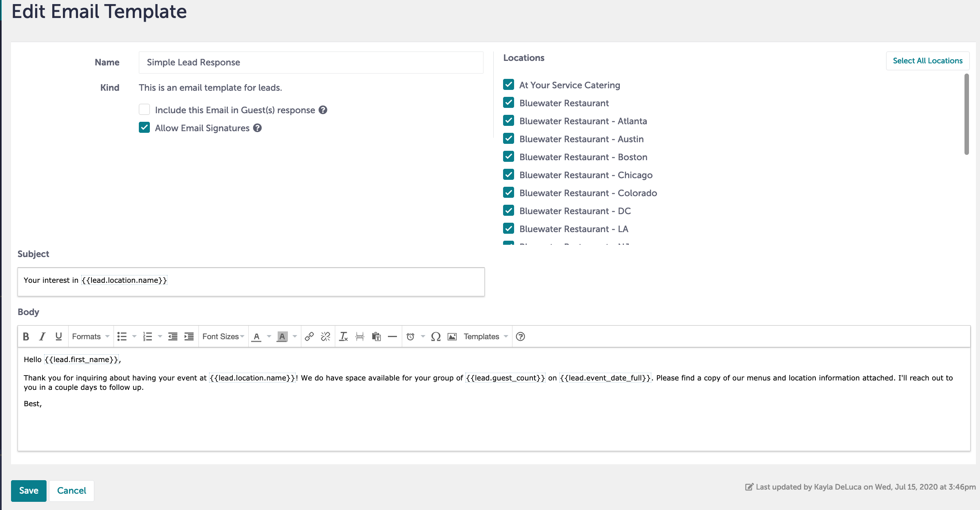The width and height of the screenshot is (980, 510).
Task: Cancel editing the template
Action: click(x=71, y=490)
